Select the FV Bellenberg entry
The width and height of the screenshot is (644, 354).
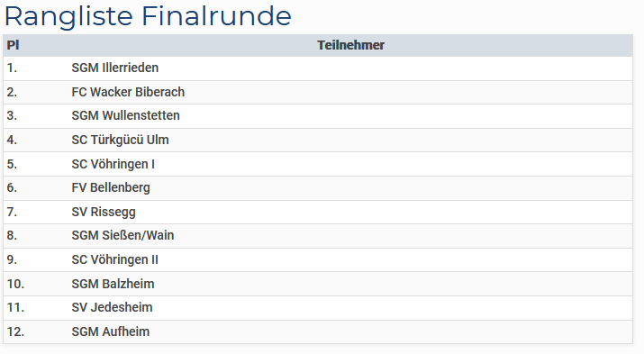pos(111,187)
